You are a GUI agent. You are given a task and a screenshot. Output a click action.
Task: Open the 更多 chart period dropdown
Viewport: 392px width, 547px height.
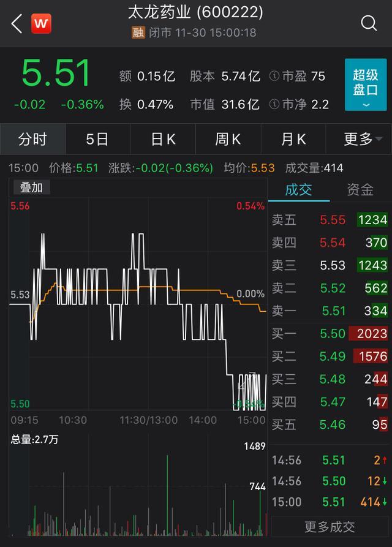(x=358, y=139)
